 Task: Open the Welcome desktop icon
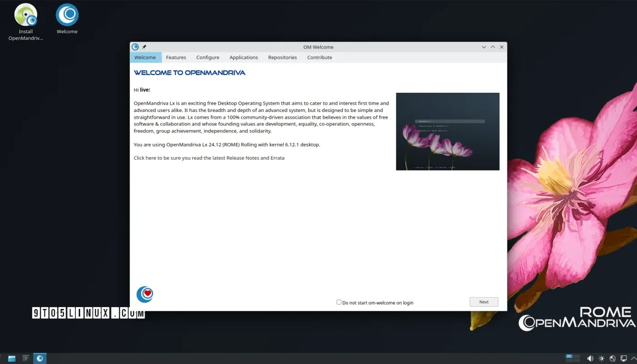click(x=67, y=19)
